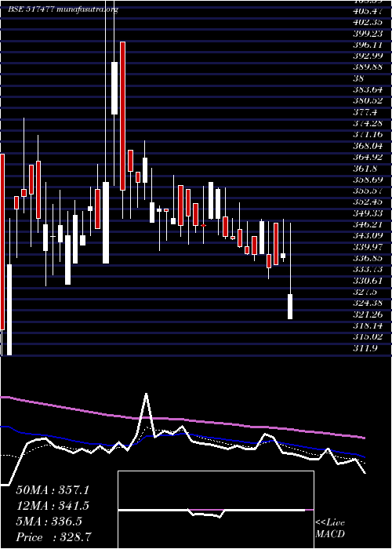Click the 12MA : 341.5 readout

pos(53,506)
